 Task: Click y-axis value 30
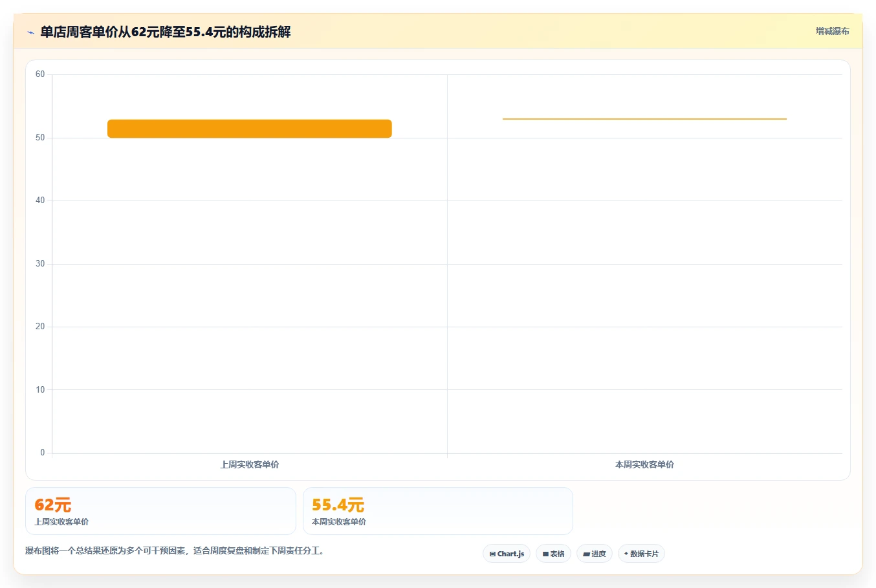click(40, 264)
